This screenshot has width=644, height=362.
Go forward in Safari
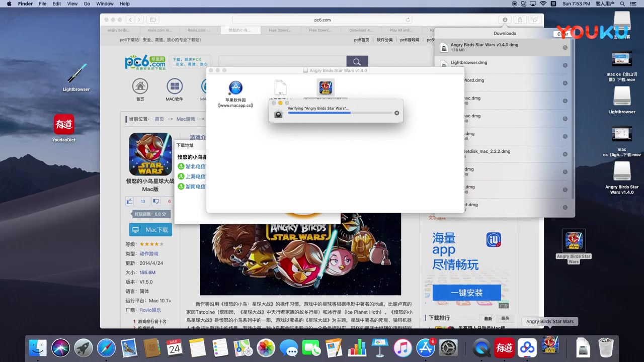(x=139, y=20)
